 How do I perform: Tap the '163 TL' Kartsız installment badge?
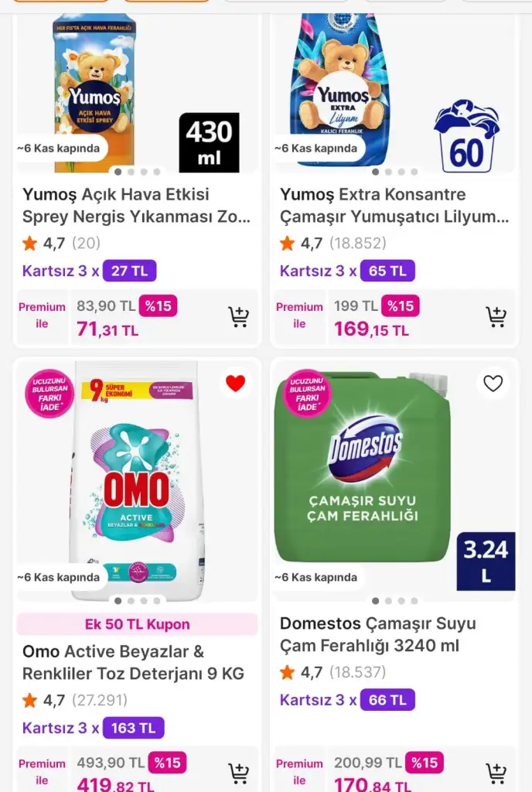pos(133,728)
